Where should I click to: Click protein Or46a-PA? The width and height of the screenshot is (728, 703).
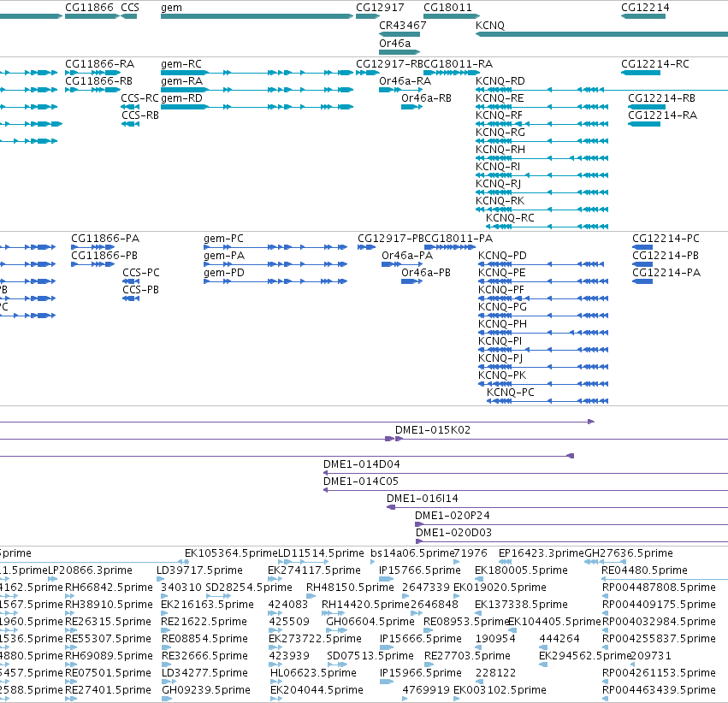[x=407, y=256]
